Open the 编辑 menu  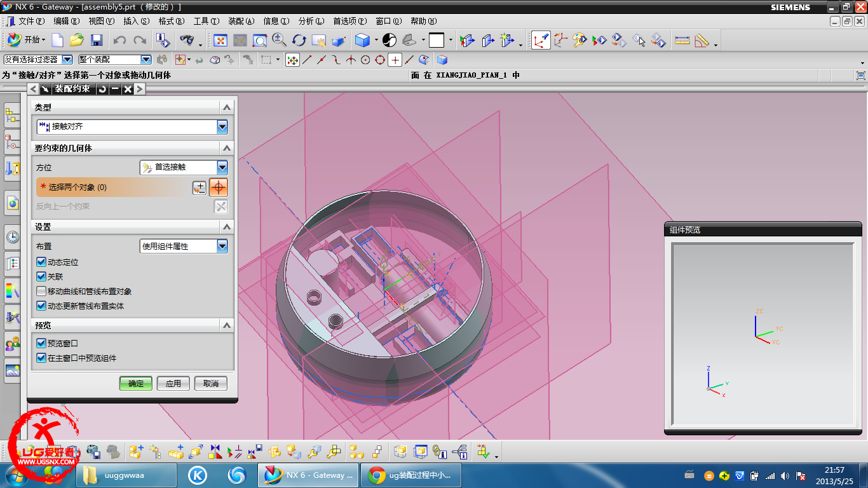point(67,21)
